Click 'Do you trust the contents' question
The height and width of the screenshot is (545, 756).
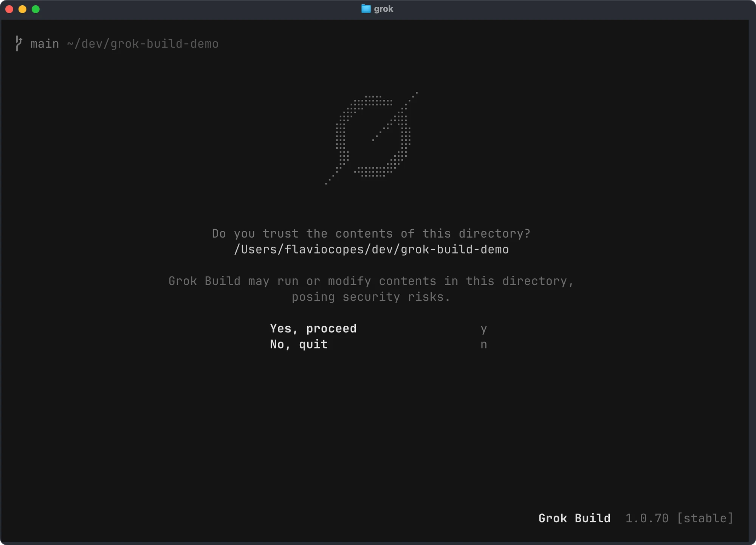(371, 234)
